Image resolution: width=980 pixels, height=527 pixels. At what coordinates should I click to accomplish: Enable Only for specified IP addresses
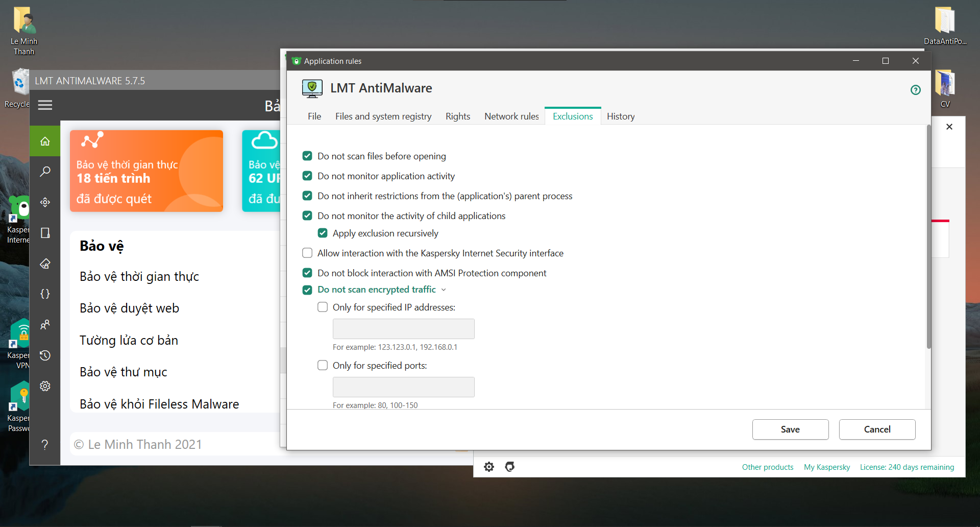(323, 307)
